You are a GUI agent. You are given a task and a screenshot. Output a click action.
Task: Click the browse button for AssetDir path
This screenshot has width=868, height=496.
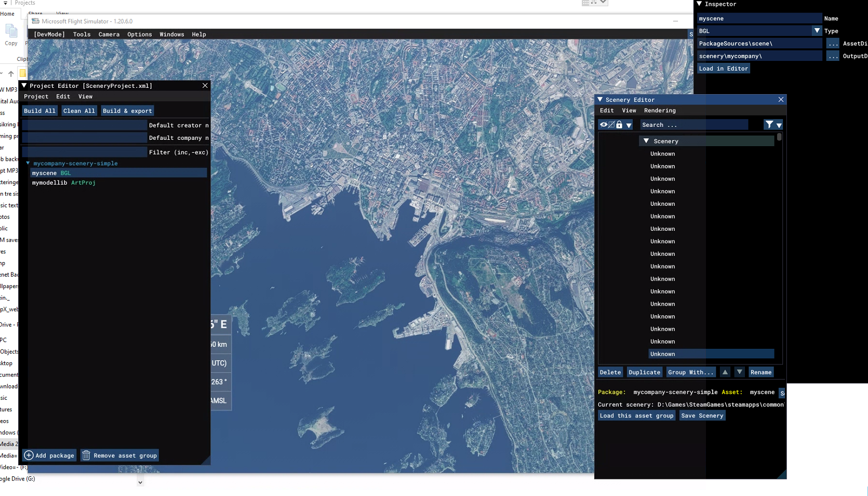833,44
